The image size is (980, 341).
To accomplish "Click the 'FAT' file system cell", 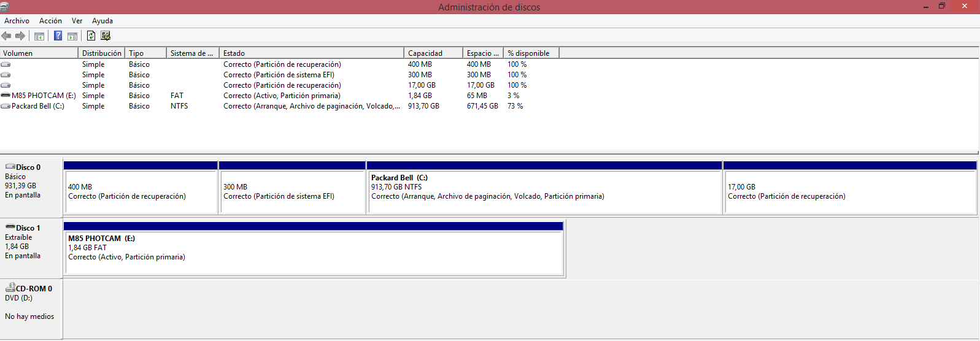I will tap(177, 95).
